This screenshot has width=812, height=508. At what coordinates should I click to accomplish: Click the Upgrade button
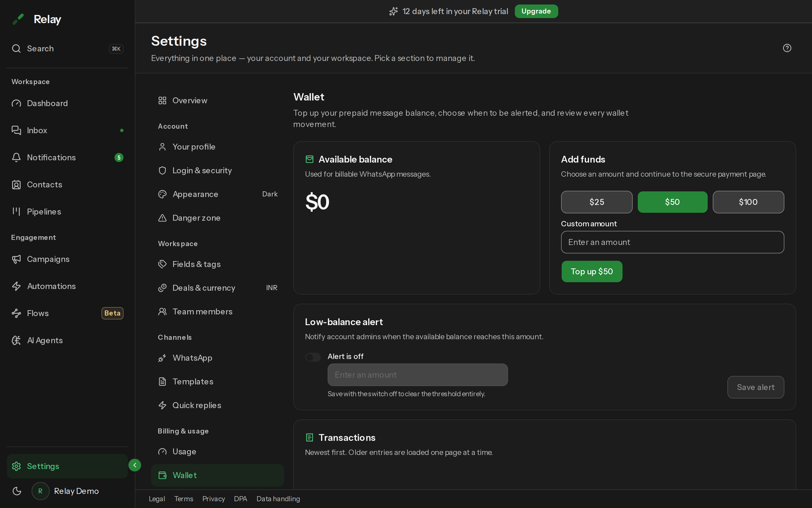(536, 11)
